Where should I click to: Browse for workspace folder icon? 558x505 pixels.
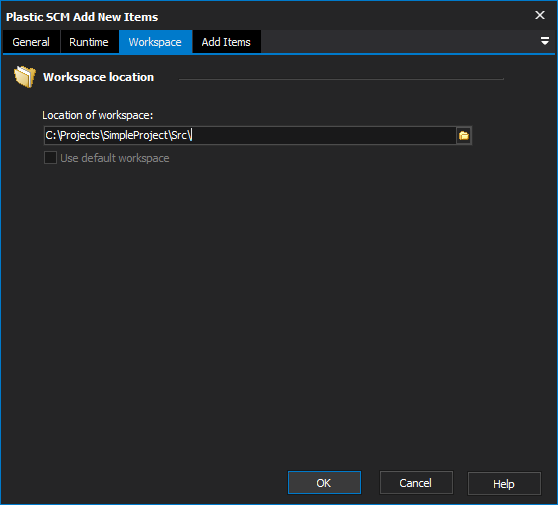tap(464, 136)
